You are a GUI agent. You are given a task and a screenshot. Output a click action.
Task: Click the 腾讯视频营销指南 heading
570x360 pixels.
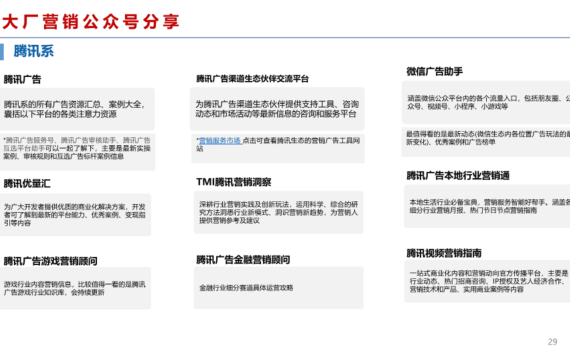point(444,253)
